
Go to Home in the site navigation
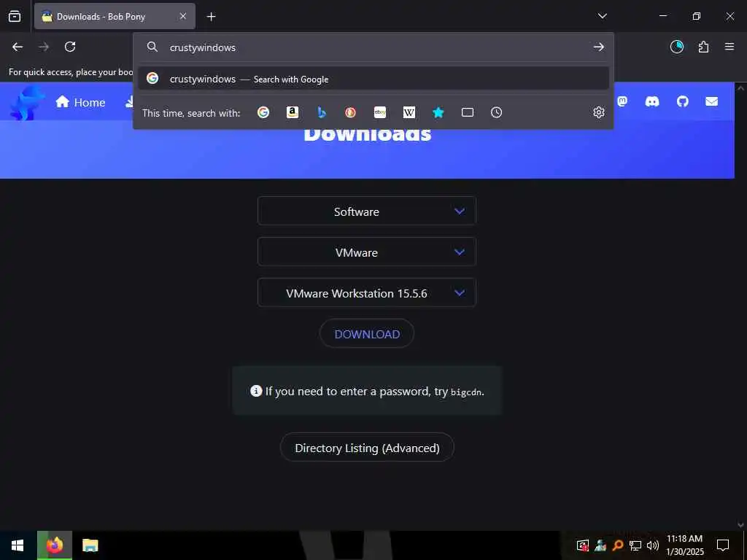[x=80, y=102]
